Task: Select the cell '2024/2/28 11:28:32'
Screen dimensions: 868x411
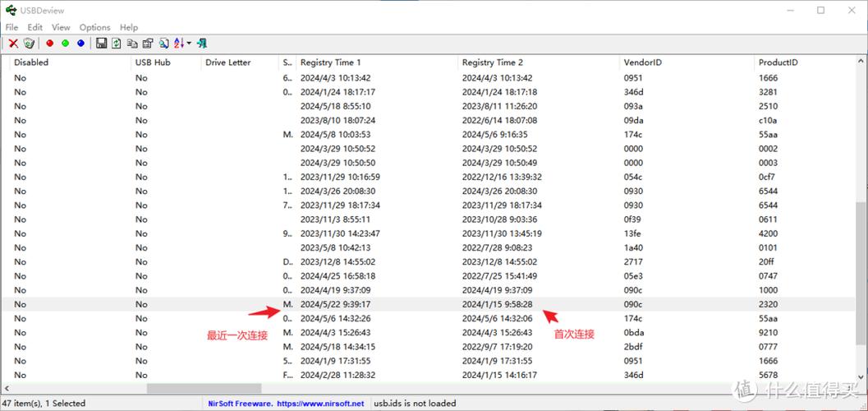Action: (338, 375)
